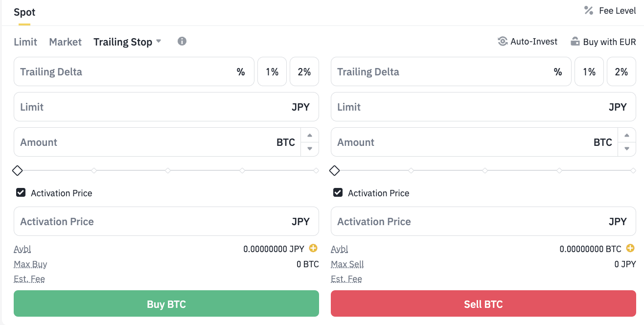Decrease sell Amount with the down arrow
Viewport: 644px width, 325px height.
click(627, 148)
